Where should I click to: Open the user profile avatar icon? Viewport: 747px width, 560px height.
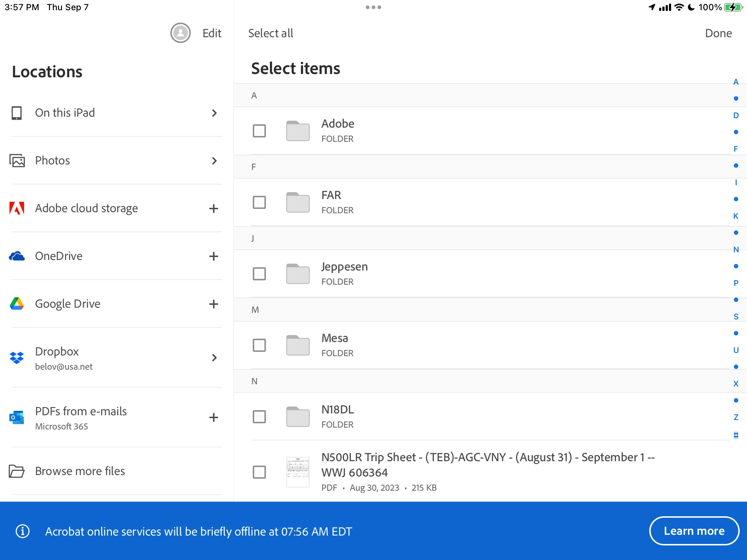(180, 33)
